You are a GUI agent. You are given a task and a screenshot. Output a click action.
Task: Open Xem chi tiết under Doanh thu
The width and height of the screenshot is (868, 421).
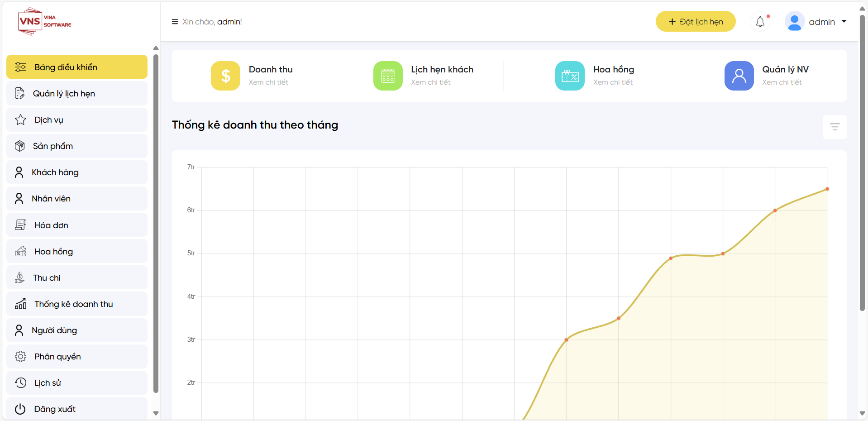[x=268, y=82]
